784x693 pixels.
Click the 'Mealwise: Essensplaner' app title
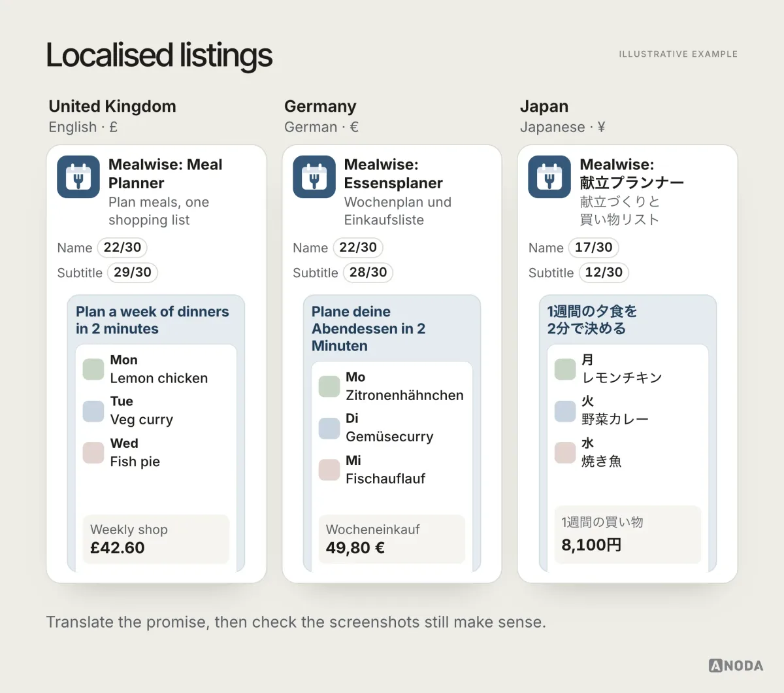tap(393, 174)
